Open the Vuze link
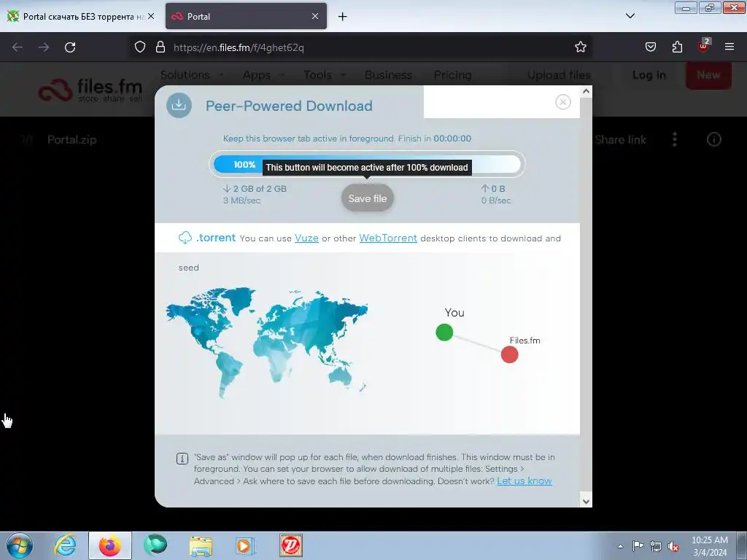Viewport: 747px width, 560px height. tap(306, 238)
